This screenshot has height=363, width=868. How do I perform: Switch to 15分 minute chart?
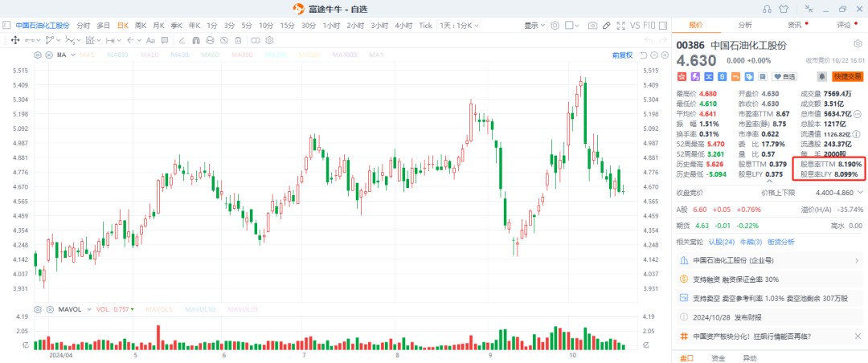287,26
